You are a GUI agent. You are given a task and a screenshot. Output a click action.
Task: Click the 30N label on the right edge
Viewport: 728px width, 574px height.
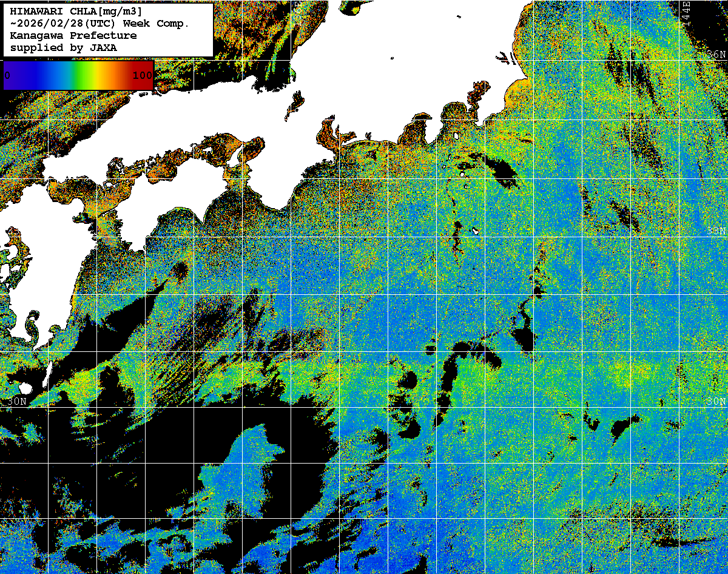(716, 401)
